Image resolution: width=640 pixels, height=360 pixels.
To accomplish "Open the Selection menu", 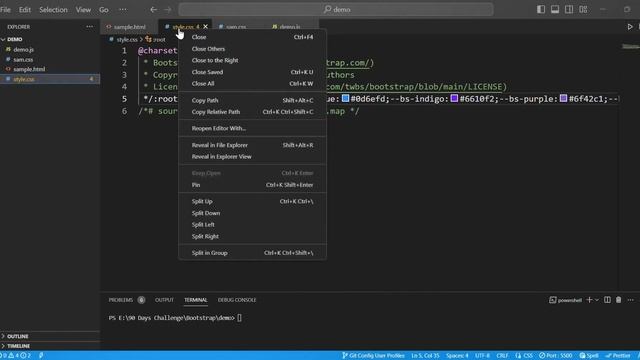I will pos(53,9).
